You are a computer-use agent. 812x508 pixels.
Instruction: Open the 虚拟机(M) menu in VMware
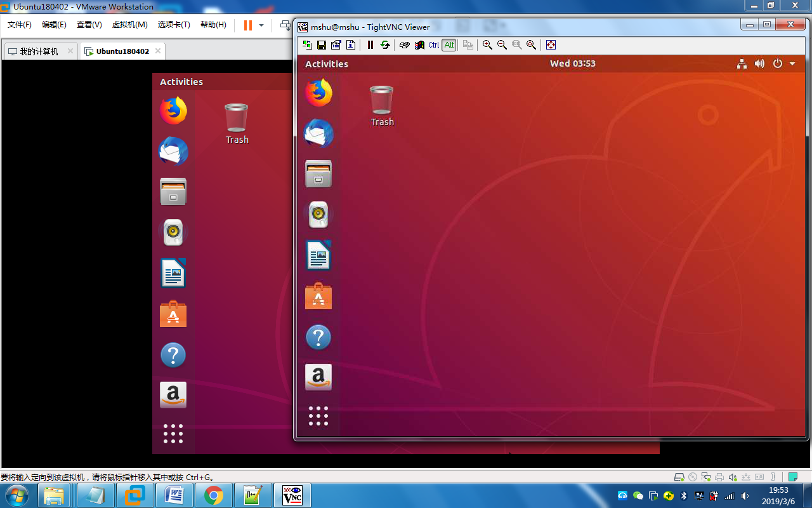[131, 25]
